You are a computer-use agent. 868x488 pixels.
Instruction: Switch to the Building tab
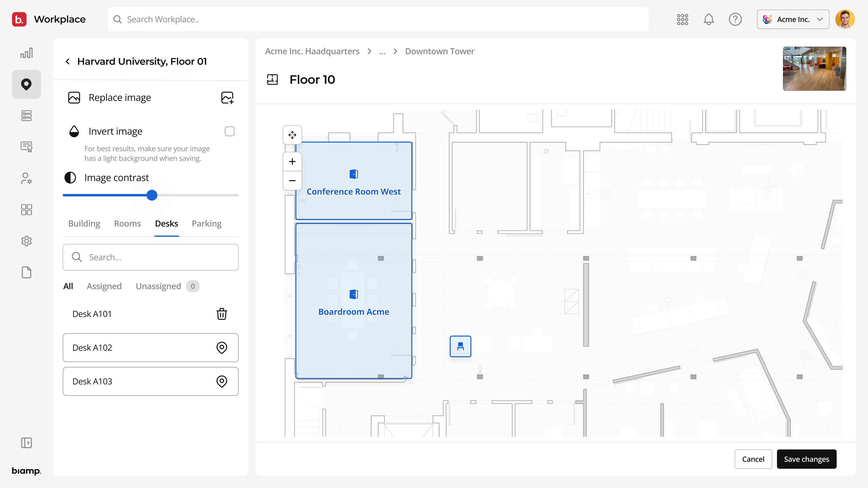pos(84,224)
